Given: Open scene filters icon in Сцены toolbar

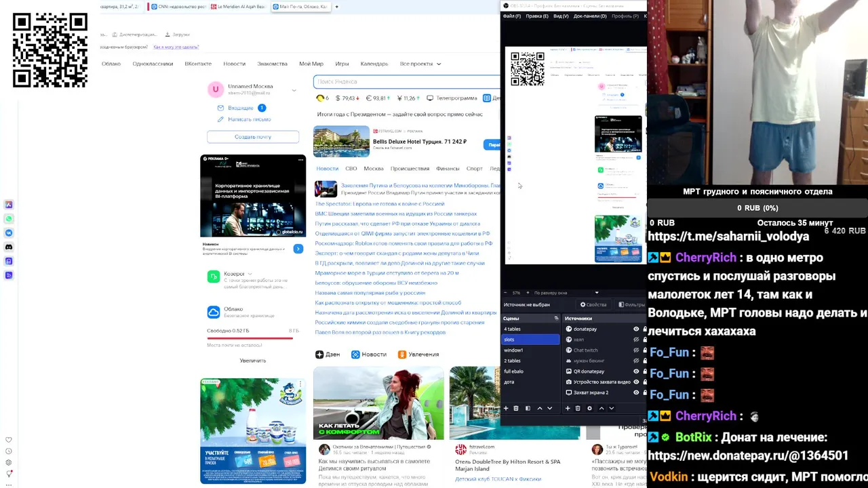Looking at the screenshot, I should click(528, 408).
